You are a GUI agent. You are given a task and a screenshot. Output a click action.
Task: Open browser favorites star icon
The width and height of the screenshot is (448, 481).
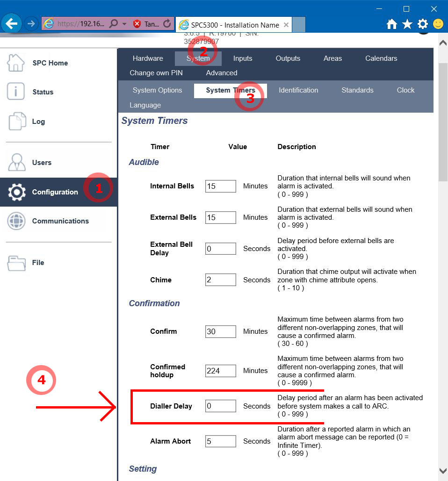click(407, 24)
